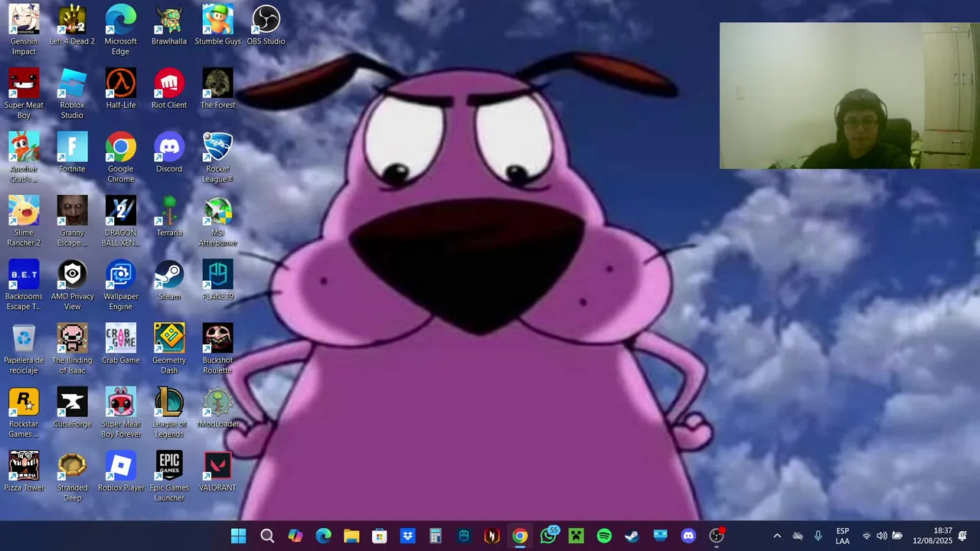
Task: Select the CurseForge desktop icon
Action: pyautogui.click(x=72, y=408)
